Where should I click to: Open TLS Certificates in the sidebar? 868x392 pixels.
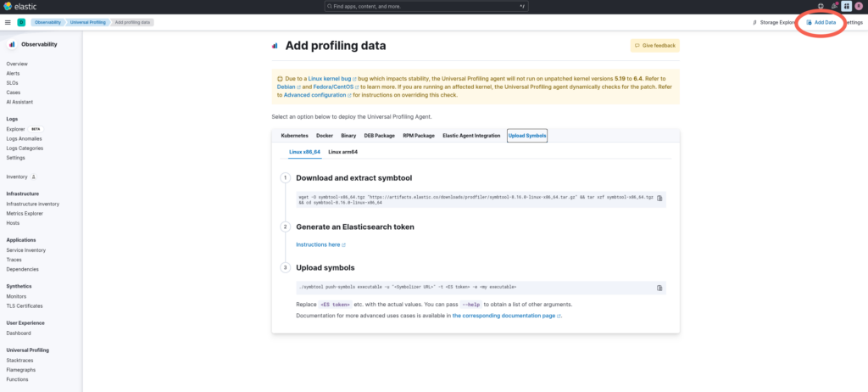click(25, 305)
